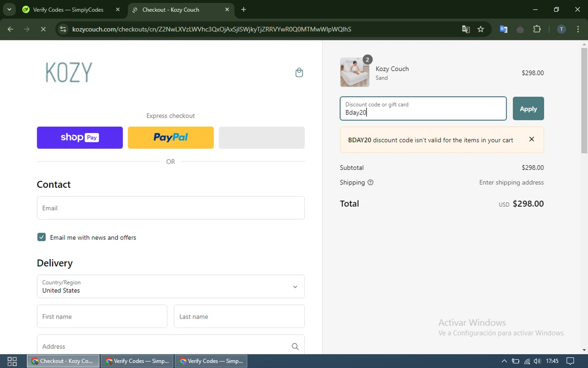Viewport: 588px width, 368px height.
Task: Close the Verify Codes — SimplyCodes tab
Action: point(118,9)
